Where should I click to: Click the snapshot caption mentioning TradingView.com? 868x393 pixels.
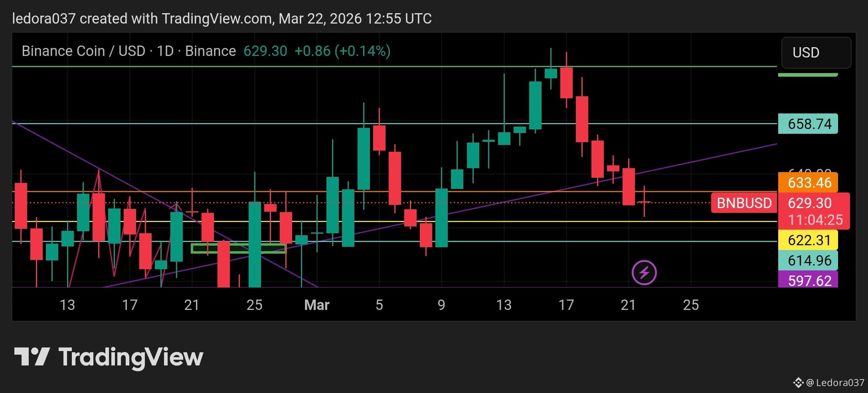click(x=222, y=19)
